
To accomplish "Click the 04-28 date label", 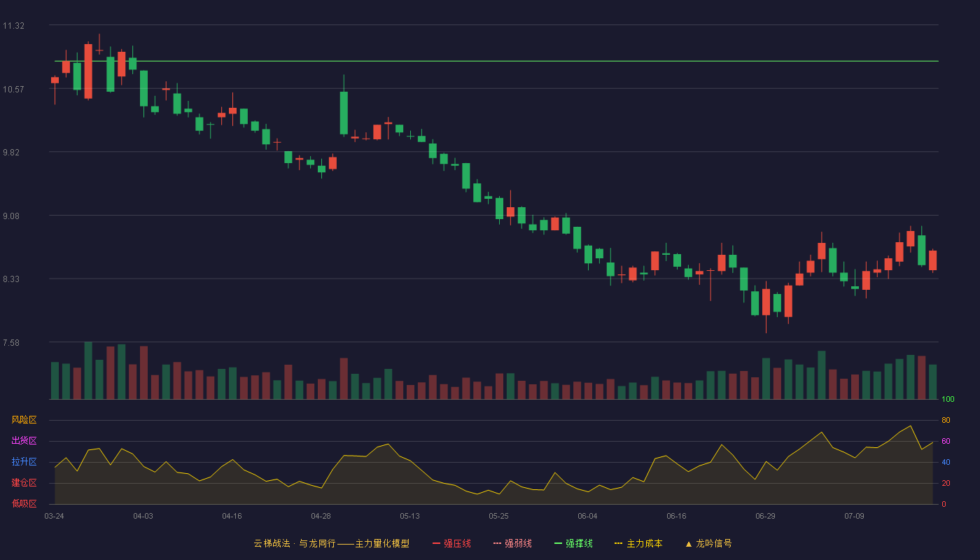I will pos(321,516).
